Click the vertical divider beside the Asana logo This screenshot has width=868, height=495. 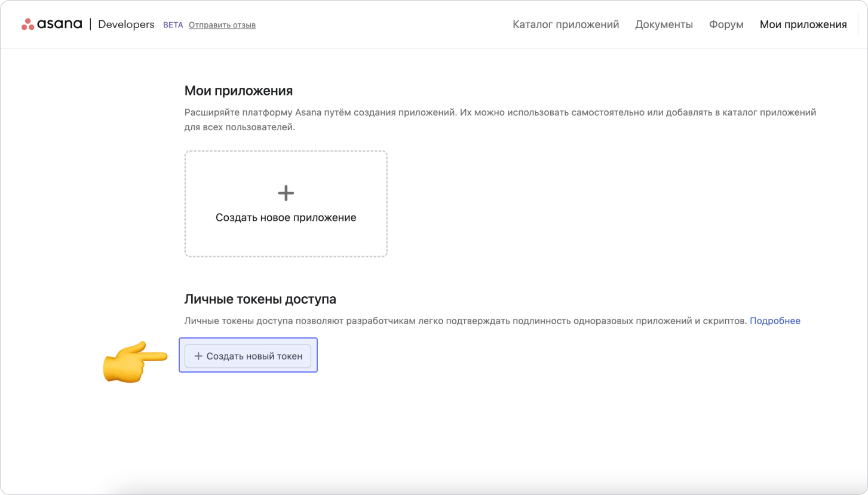pos(90,24)
